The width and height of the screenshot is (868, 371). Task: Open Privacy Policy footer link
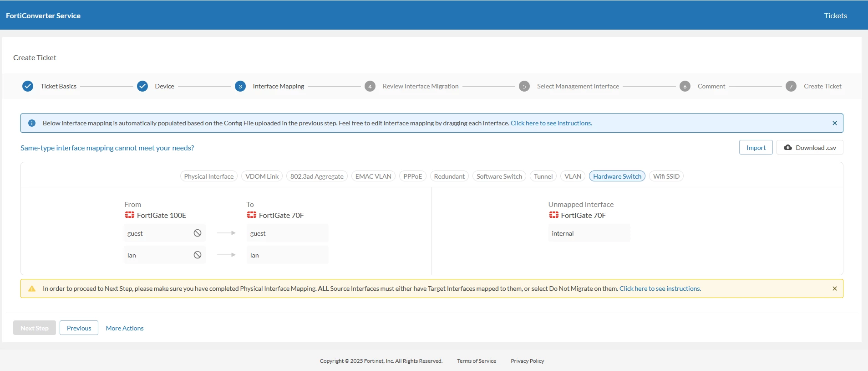pyautogui.click(x=528, y=361)
